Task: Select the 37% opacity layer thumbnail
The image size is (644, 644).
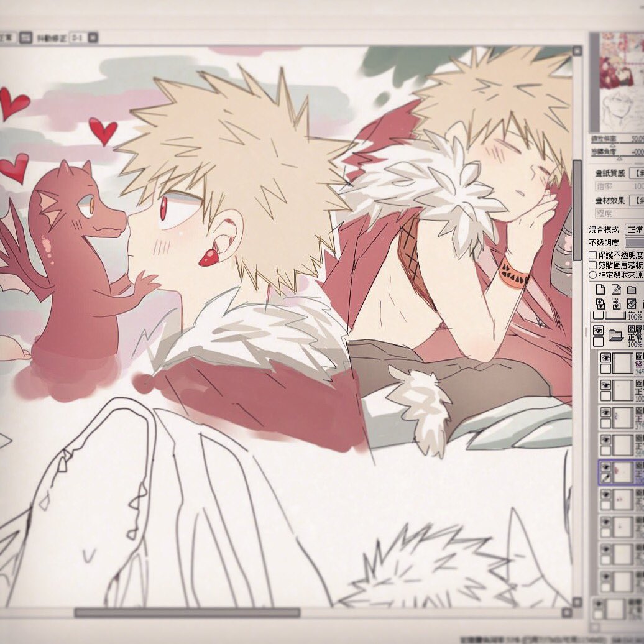Action: pos(623,417)
